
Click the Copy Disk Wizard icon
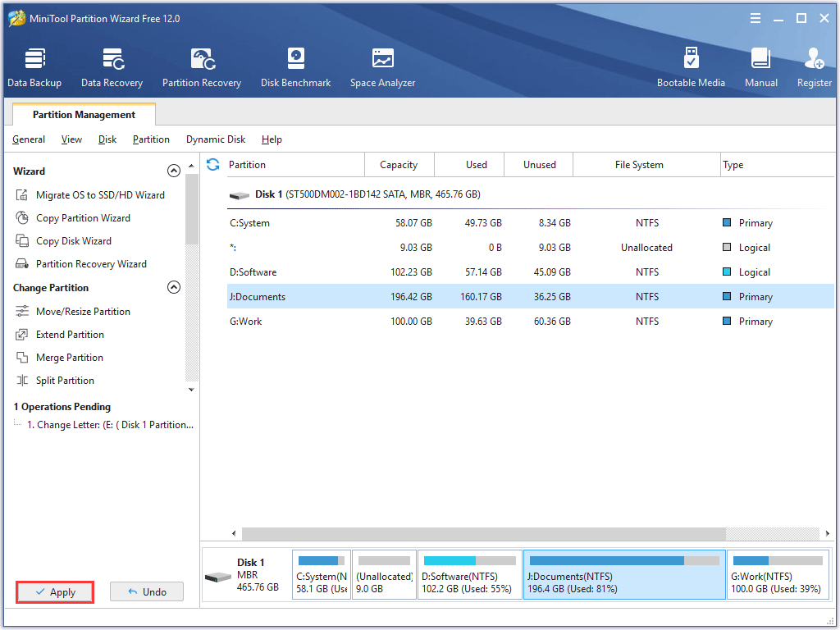coord(22,241)
